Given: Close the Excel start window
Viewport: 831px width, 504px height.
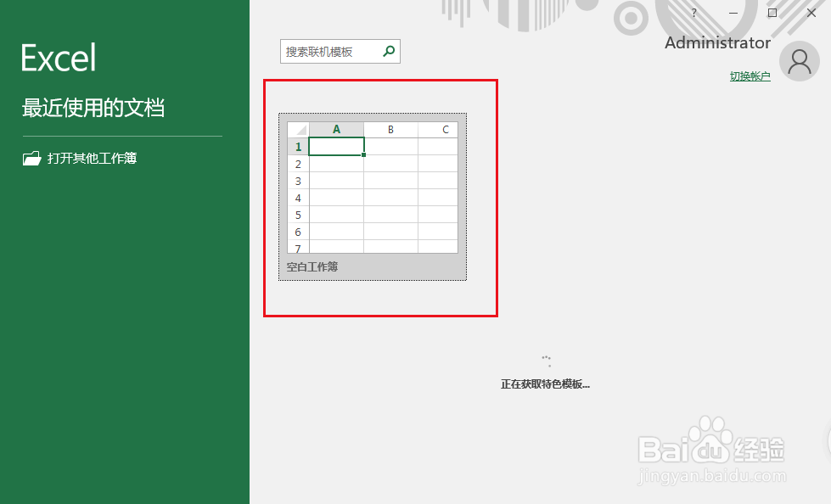Looking at the screenshot, I should pos(811,13).
